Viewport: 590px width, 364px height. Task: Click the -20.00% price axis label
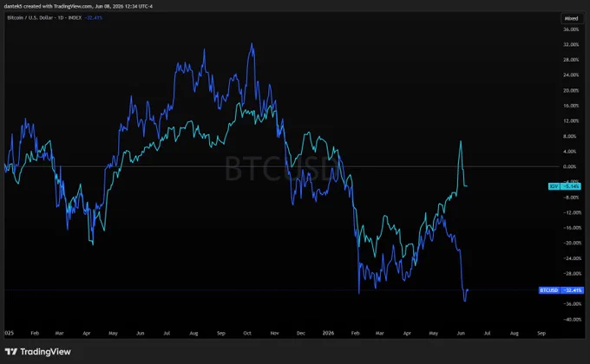point(572,243)
